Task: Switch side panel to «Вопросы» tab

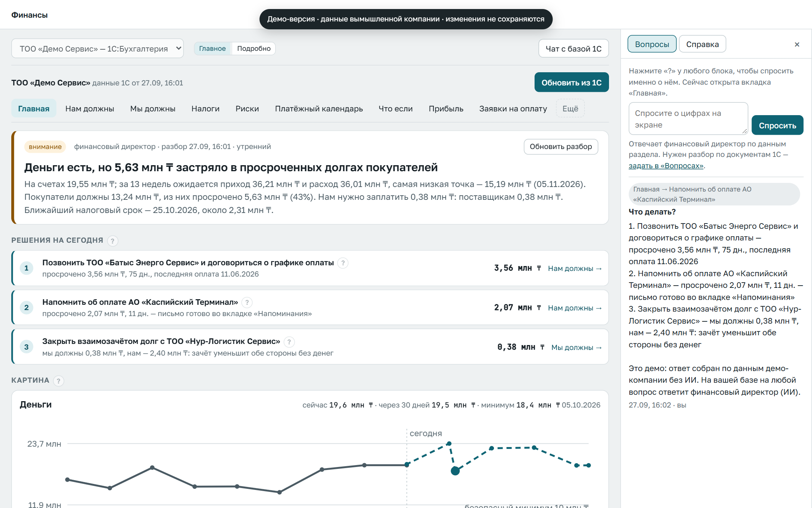Action: coord(652,44)
